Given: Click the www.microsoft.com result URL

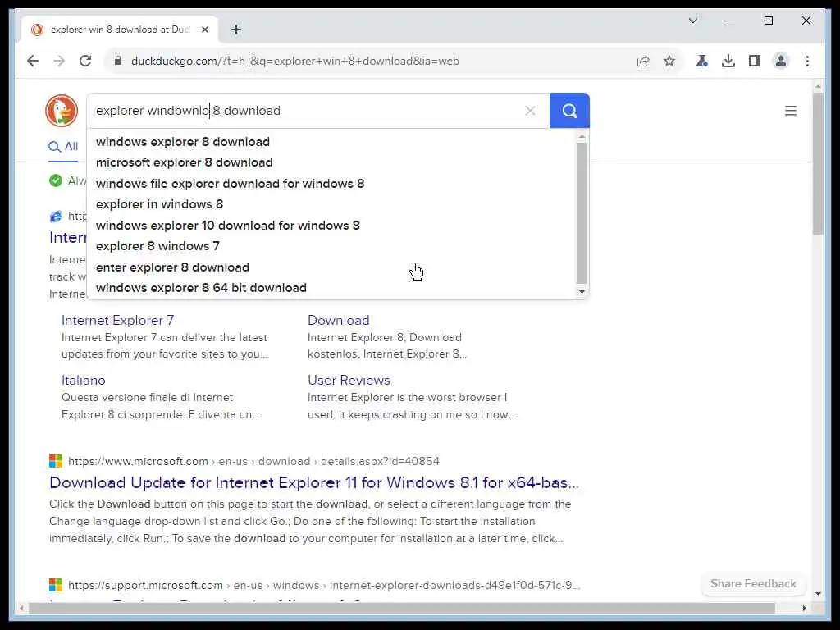Looking at the screenshot, I should (253, 461).
